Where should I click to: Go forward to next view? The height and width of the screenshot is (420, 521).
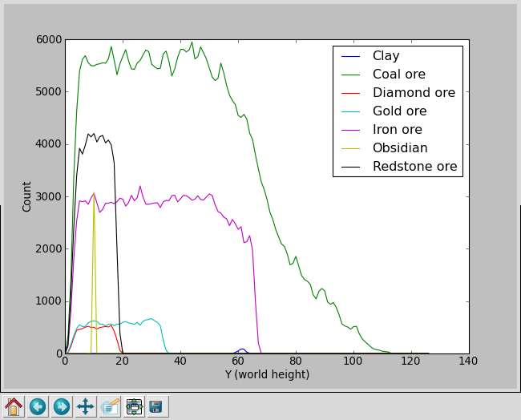click(x=62, y=407)
